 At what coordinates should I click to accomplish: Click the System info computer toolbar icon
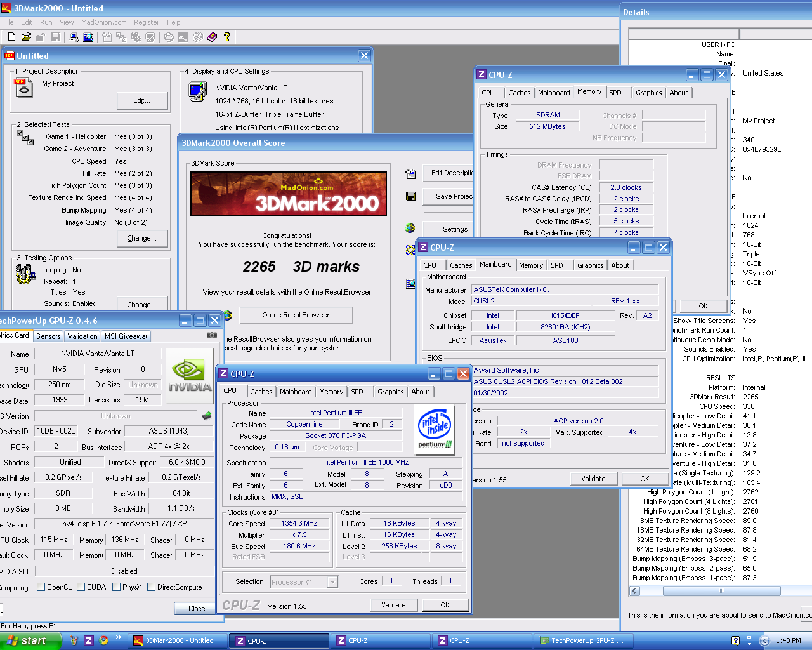pyautogui.click(x=74, y=37)
